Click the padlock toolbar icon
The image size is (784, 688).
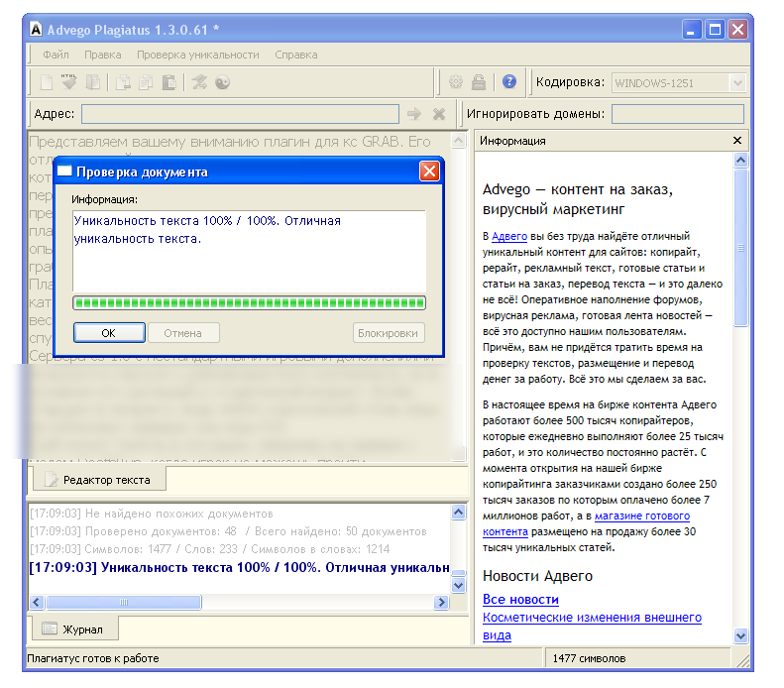pyautogui.click(x=479, y=81)
